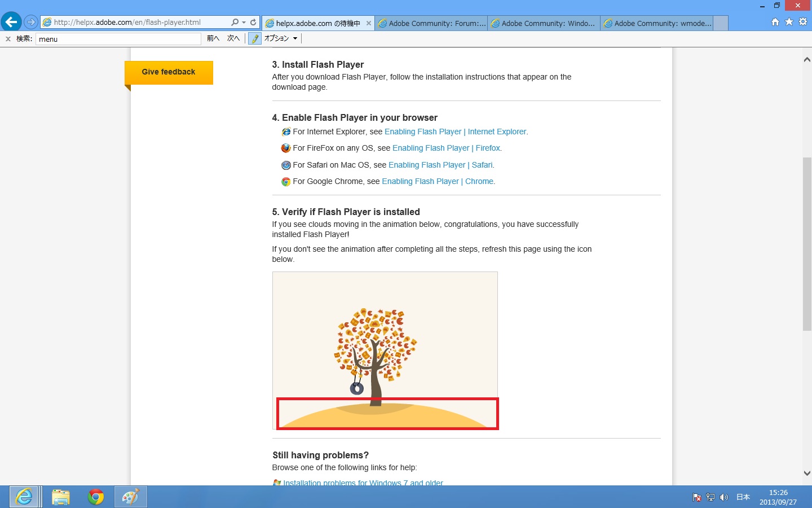This screenshot has width=812, height=508.
Task: Open File Explorer from the taskbar
Action: pos(60,497)
